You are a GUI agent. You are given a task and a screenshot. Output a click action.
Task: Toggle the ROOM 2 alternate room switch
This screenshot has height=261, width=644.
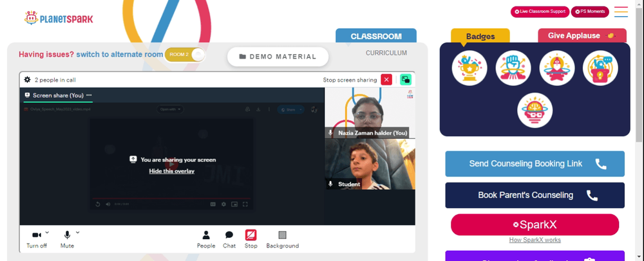pos(185,55)
